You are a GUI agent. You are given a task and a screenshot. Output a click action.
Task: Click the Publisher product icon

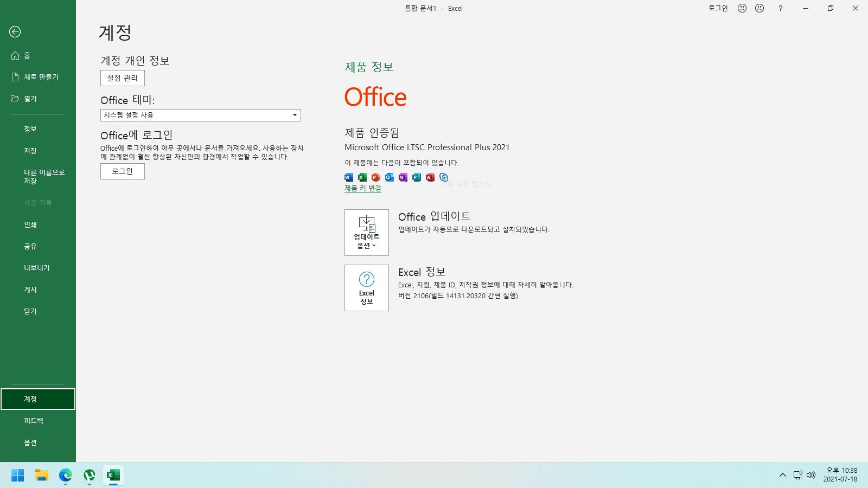[x=417, y=177]
